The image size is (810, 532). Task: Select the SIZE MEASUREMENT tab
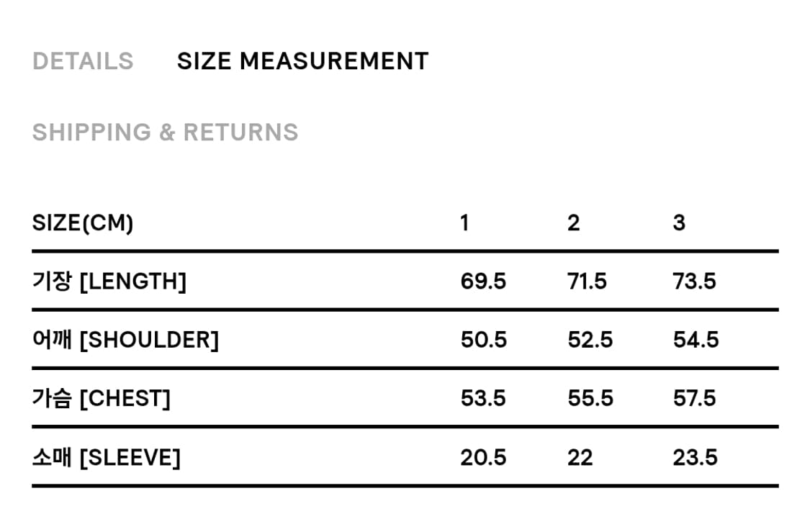(302, 61)
